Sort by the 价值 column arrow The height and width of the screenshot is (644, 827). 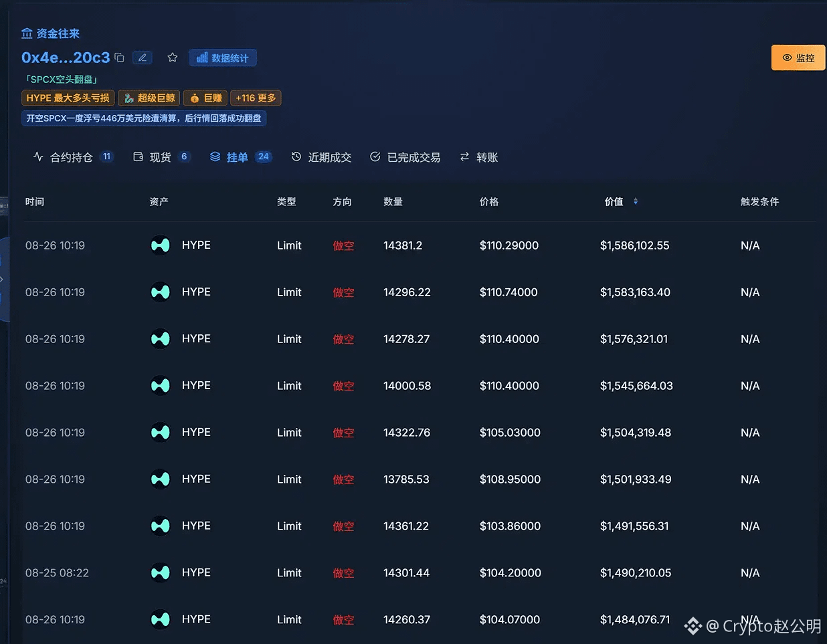[x=636, y=201]
